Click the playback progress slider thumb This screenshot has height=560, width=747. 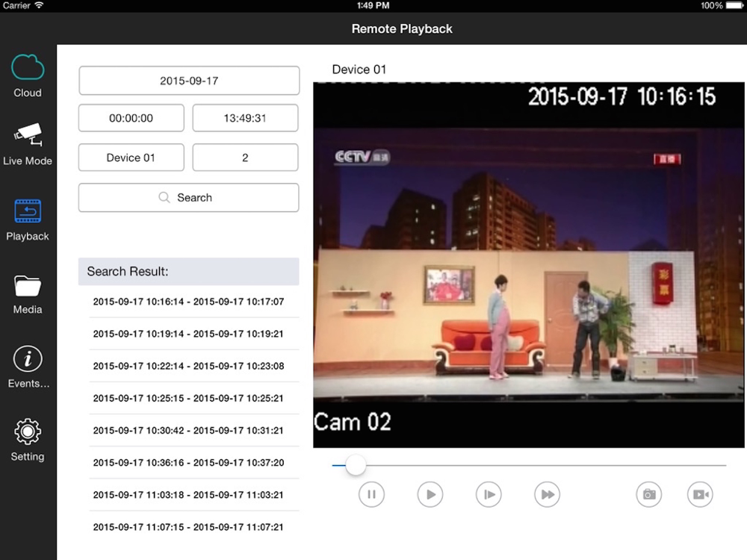pyautogui.click(x=356, y=464)
